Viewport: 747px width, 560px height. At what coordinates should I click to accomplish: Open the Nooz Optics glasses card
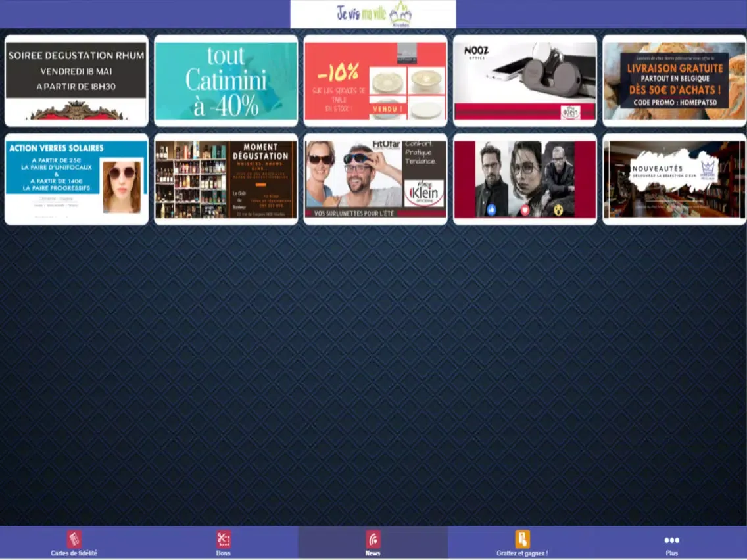tap(525, 80)
